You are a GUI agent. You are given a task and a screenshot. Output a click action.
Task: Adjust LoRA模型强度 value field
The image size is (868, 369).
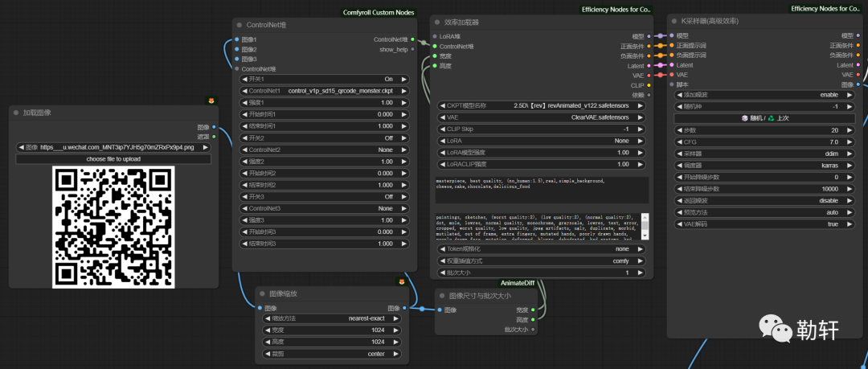542,153
